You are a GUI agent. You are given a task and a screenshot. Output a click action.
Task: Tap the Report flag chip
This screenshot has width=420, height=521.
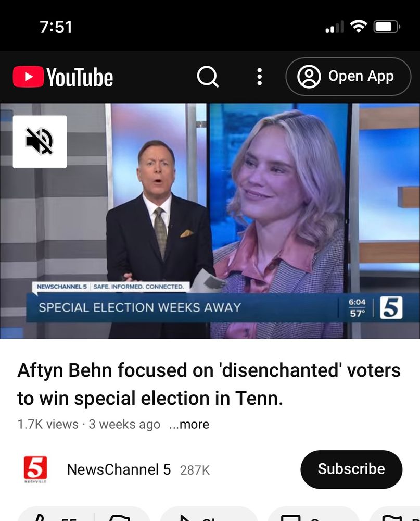[x=395, y=515]
